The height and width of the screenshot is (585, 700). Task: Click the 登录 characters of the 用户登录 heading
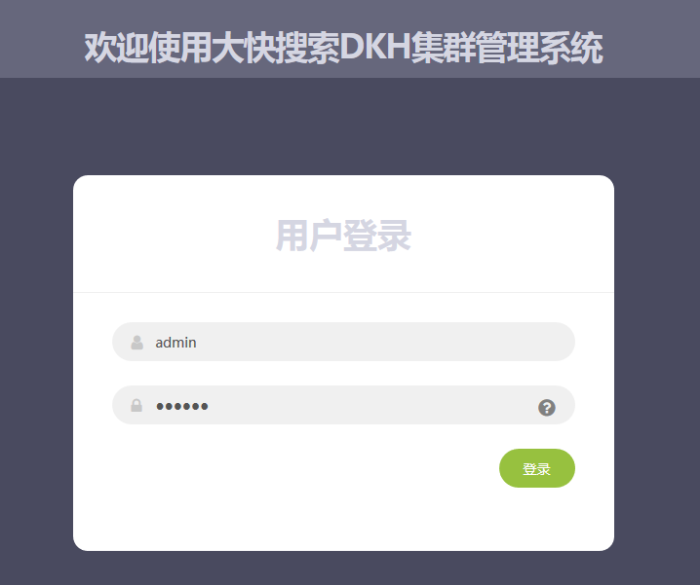click(377, 236)
